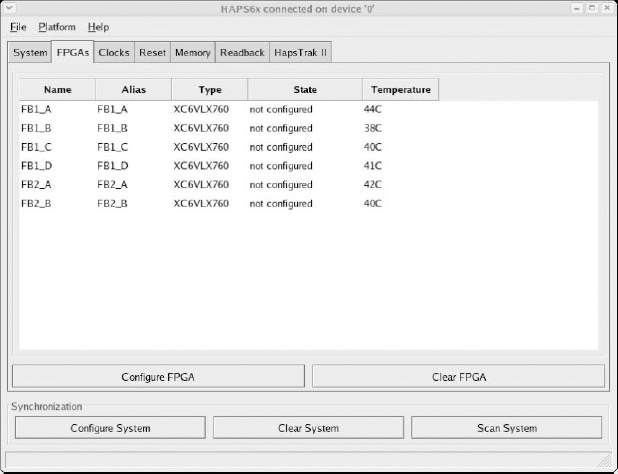This screenshot has width=618, height=474.
Task: Click 'not configured' state of FB1_D
Action: point(281,165)
